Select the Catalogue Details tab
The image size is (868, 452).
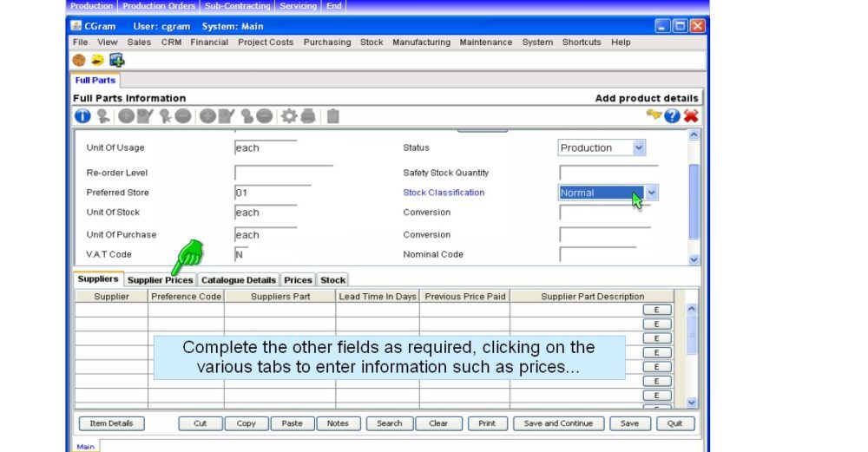(239, 280)
